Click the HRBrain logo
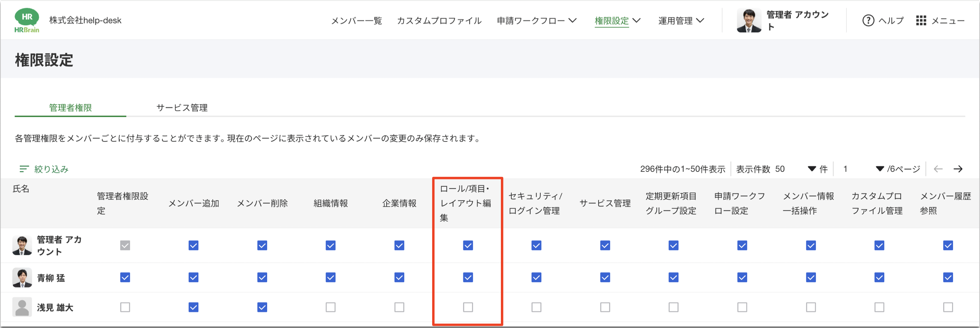The image size is (980, 328). [27, 21]
